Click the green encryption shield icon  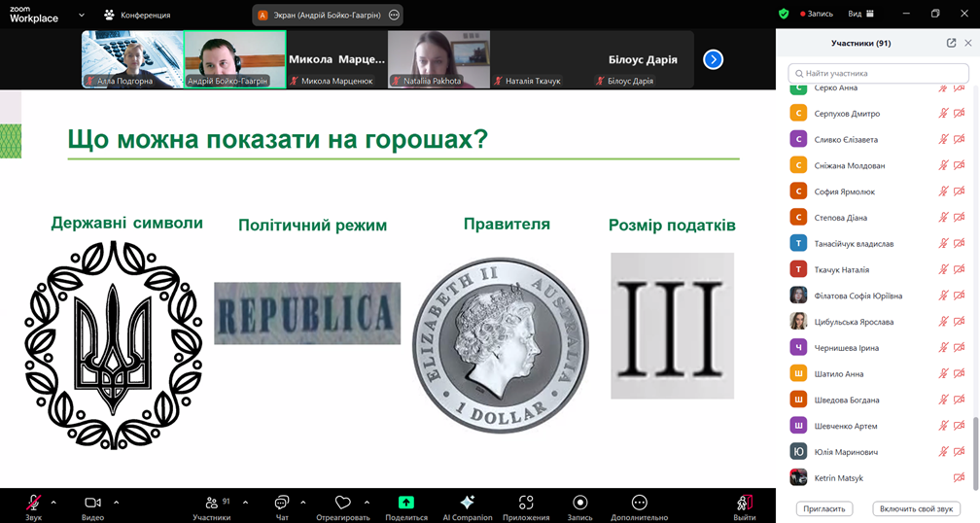[784, 14]
